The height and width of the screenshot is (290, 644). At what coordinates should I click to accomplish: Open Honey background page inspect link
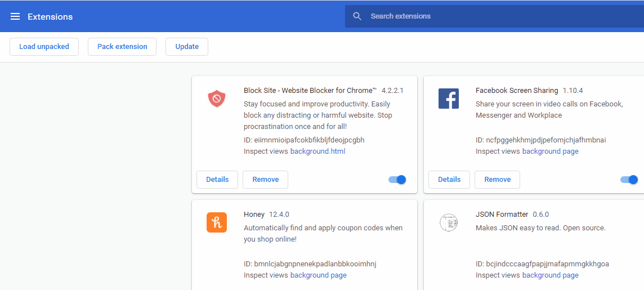tap(318, 275)
